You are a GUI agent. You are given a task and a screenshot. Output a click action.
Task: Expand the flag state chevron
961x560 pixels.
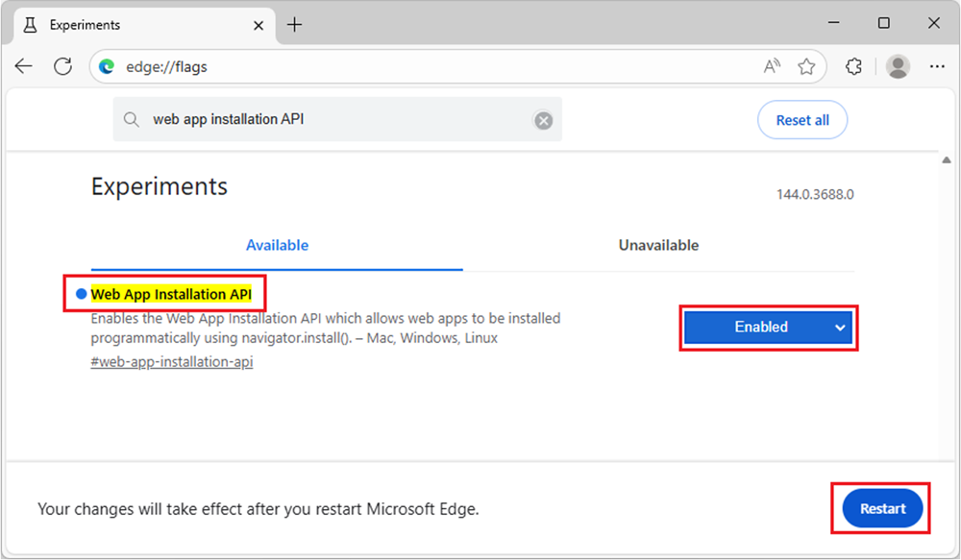pyautogui.click(x=839, y=327)
